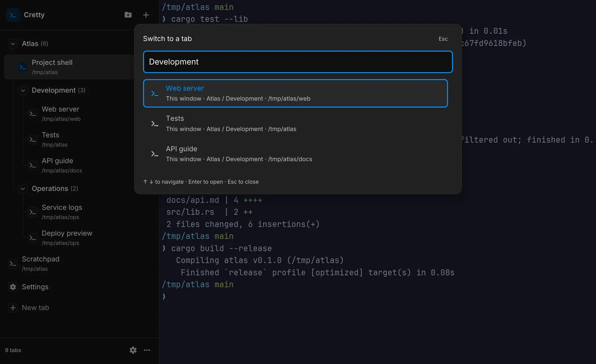
Task: Open the Scratchpad tab label
Action: tap(41, 259)
